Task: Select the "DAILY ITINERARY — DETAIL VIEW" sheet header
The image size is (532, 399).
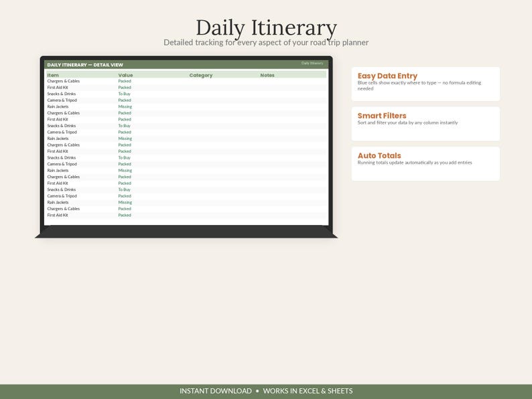Action: 85,65
